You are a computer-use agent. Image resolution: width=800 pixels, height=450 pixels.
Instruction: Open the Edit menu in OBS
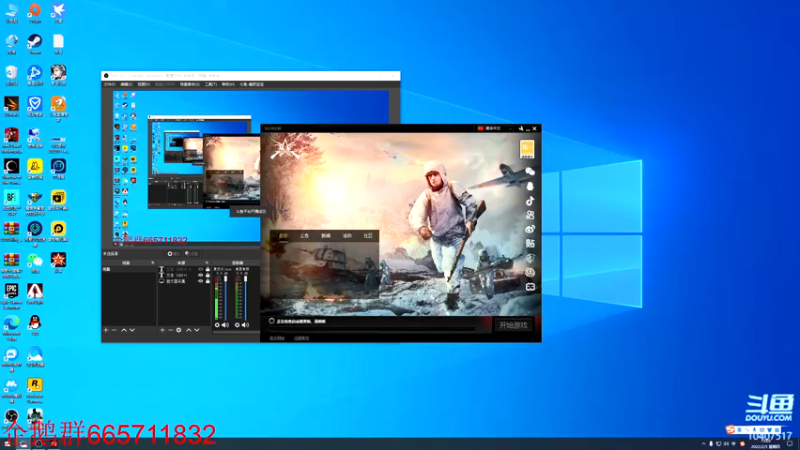127,84
